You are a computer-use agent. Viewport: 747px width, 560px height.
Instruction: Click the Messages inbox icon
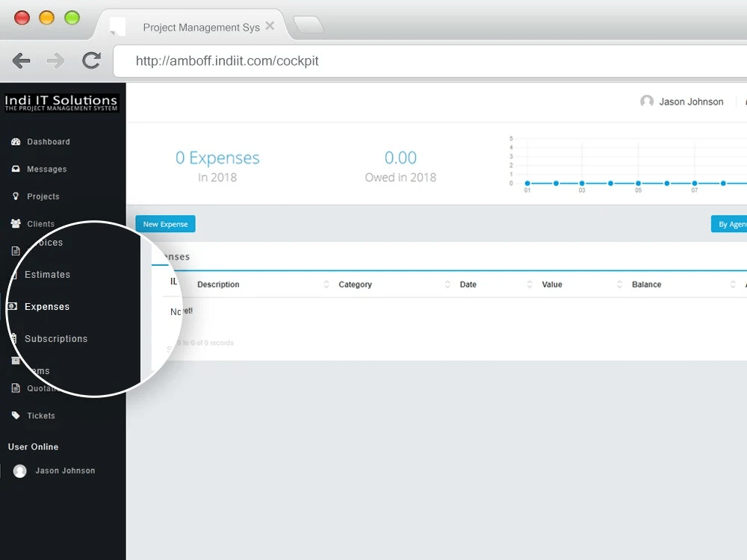click(x=16, y=169)
